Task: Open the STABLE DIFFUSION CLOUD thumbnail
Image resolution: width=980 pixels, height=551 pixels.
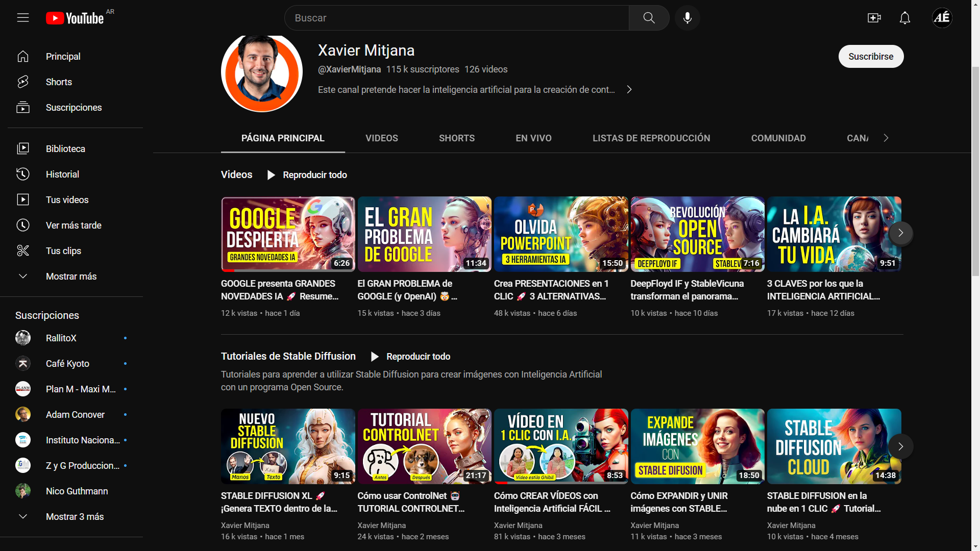Action: point(834,446)
